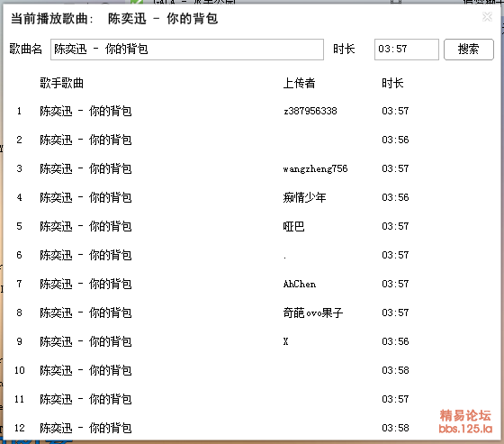Click uploader 哑巴

coord(293,226)
